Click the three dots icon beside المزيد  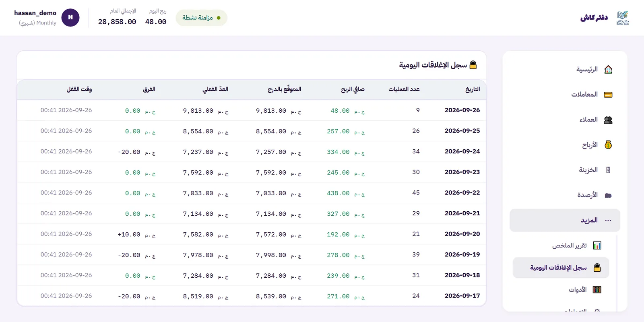(x=608, y=220)
